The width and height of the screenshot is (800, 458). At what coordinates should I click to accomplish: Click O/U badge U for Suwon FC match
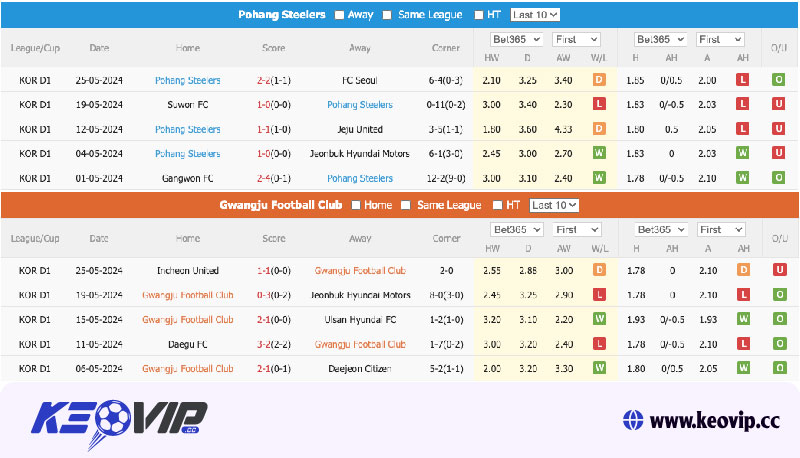pyautogui.click(x=779, y=105)
